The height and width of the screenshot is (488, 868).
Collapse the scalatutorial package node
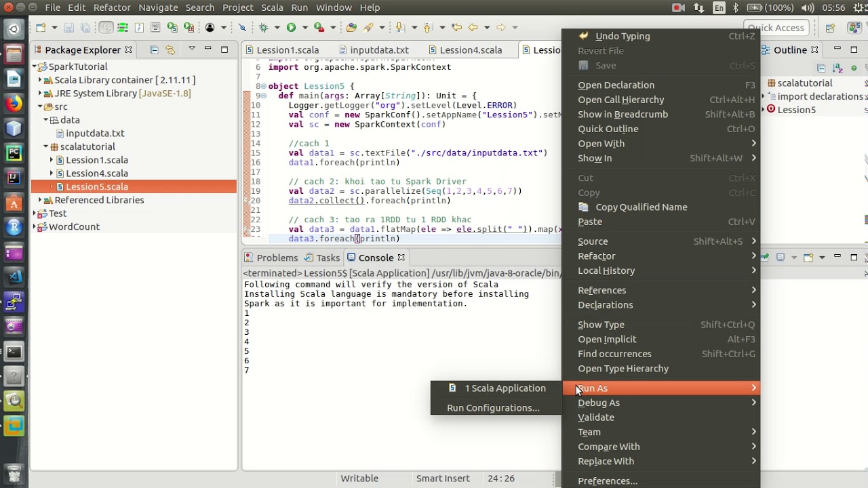coord(45,147)
